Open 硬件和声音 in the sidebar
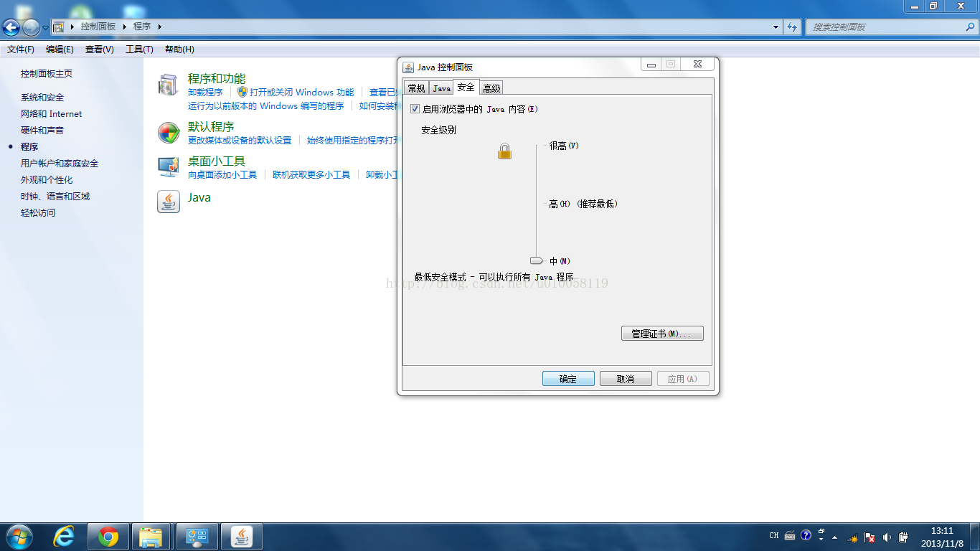This screenshot has height=551, width=980. coord(42,130)
